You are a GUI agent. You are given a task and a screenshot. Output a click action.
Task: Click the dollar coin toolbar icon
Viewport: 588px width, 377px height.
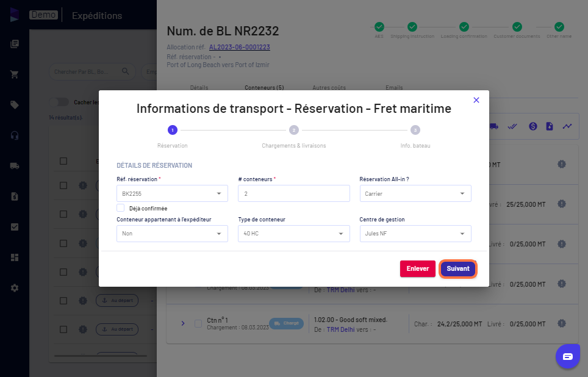pos(533,126)
